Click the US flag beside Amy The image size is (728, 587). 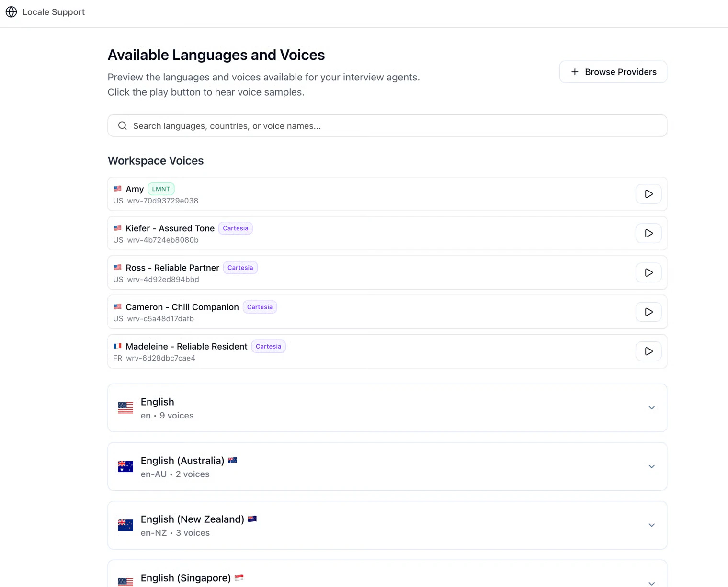[x=117, y=189]
